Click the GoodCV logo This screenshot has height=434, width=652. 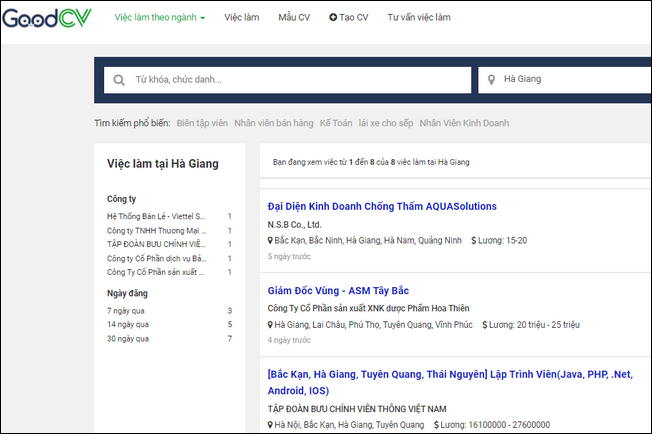[46, 19]
